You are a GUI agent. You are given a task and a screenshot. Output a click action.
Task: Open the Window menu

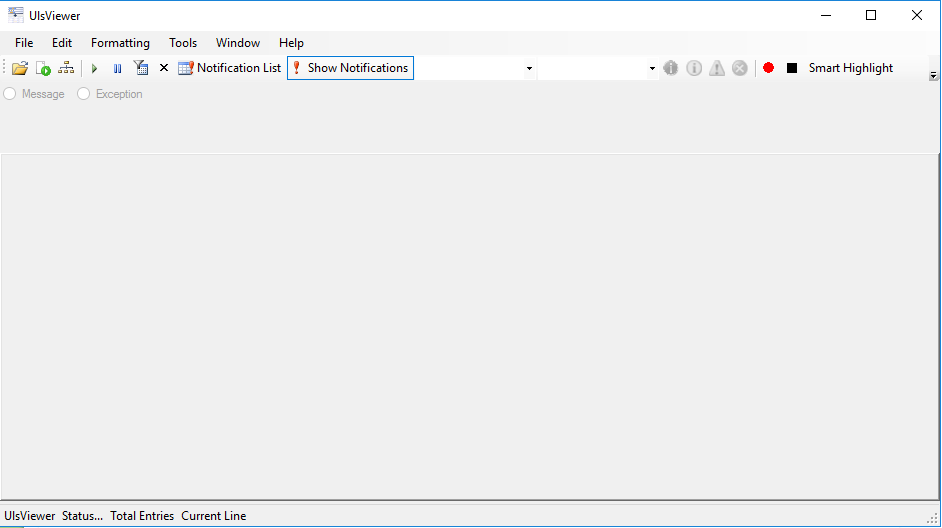[238, 43]
